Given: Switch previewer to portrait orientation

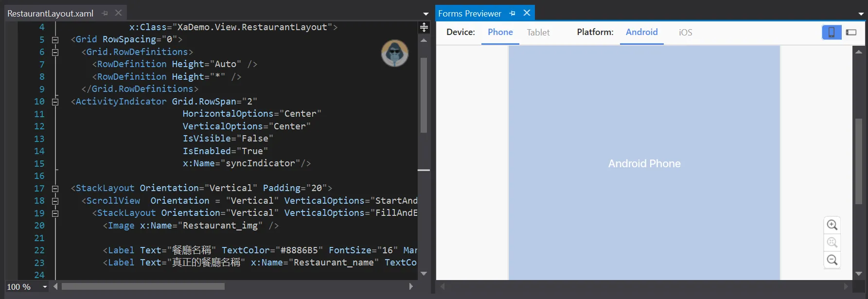Looking at the screenshot, I should (832, 32).
